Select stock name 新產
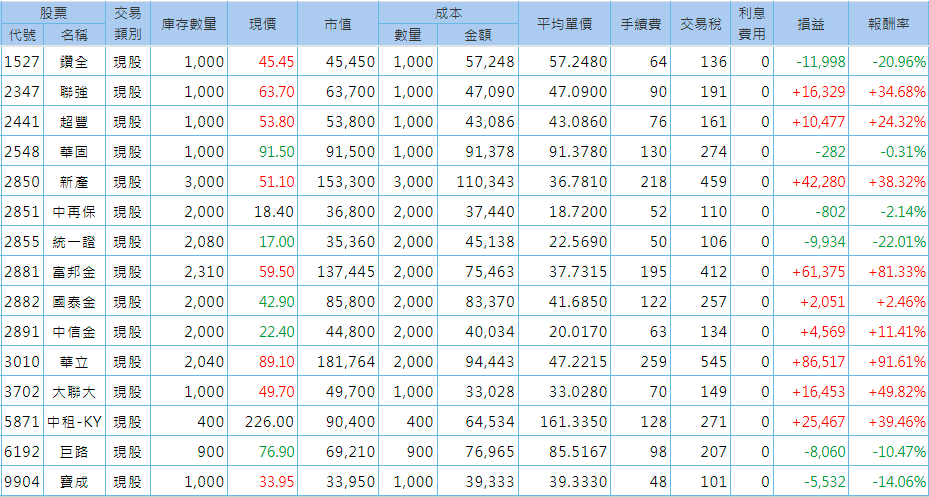The width and height of the screenshot is (929, 498). pos(74,182)
